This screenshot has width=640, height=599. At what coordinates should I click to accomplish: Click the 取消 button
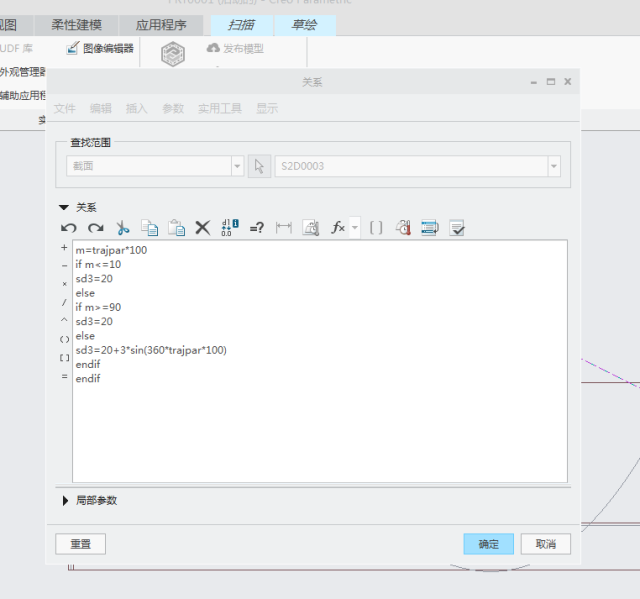(546, 544)
